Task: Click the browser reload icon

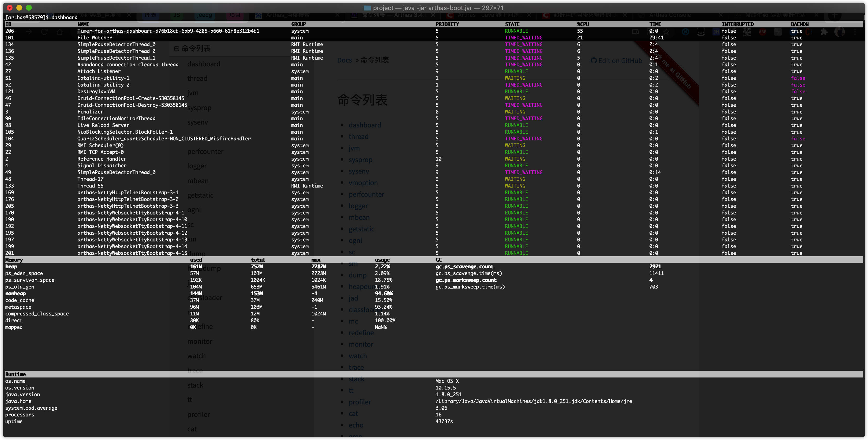Action: pyautogui.click(x=44, y=32)
